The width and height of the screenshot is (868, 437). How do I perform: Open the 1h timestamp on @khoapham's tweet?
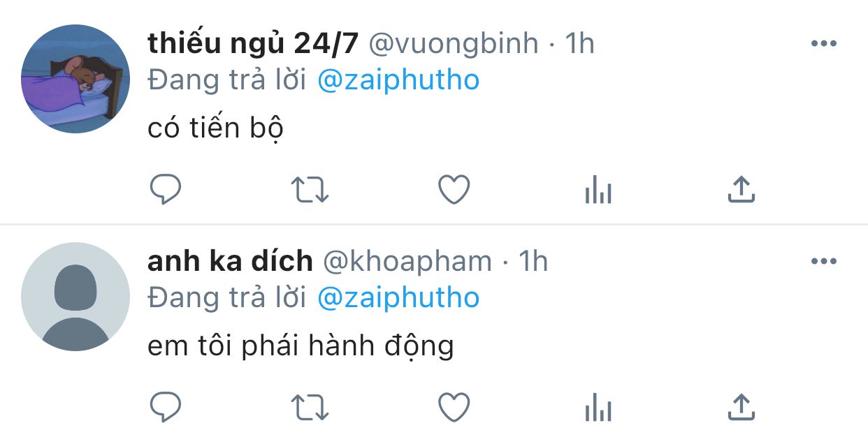point(533,262)
